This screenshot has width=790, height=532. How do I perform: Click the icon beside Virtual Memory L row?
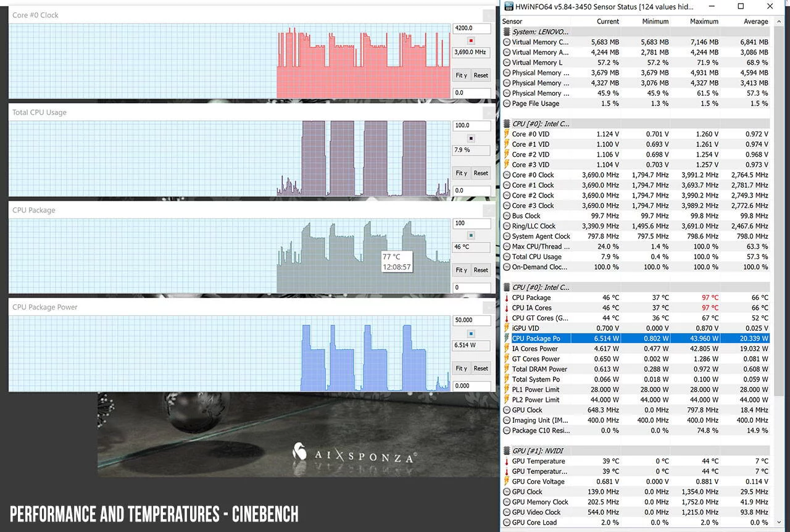click(507, 62)
